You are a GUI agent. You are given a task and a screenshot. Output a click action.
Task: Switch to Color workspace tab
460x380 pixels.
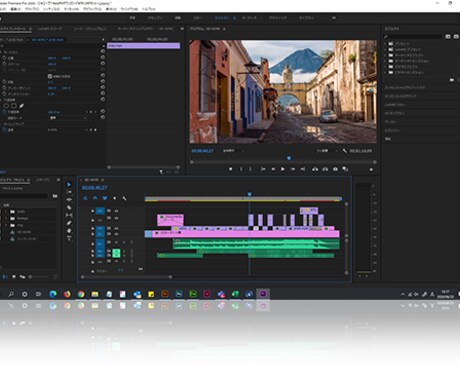[198, 18]
